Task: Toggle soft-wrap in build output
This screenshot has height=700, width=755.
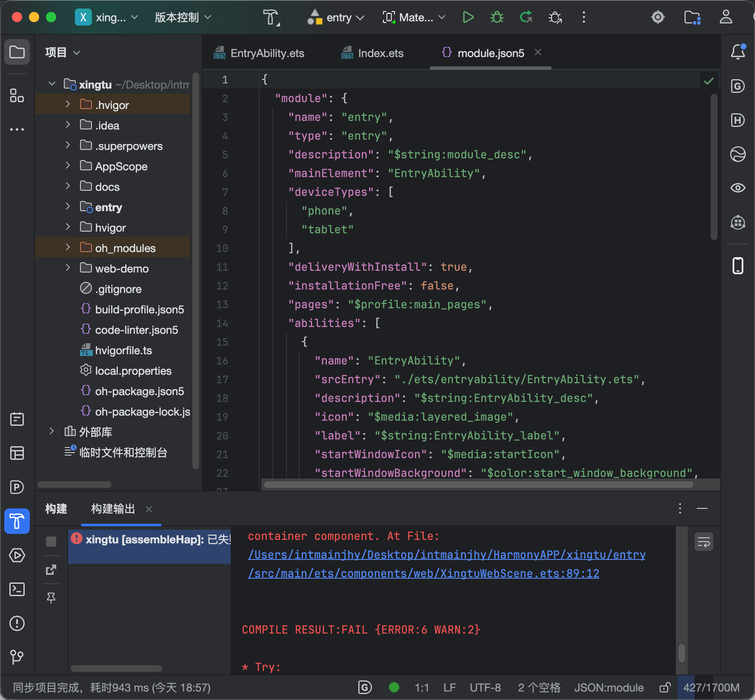Action: click(704, 542)
